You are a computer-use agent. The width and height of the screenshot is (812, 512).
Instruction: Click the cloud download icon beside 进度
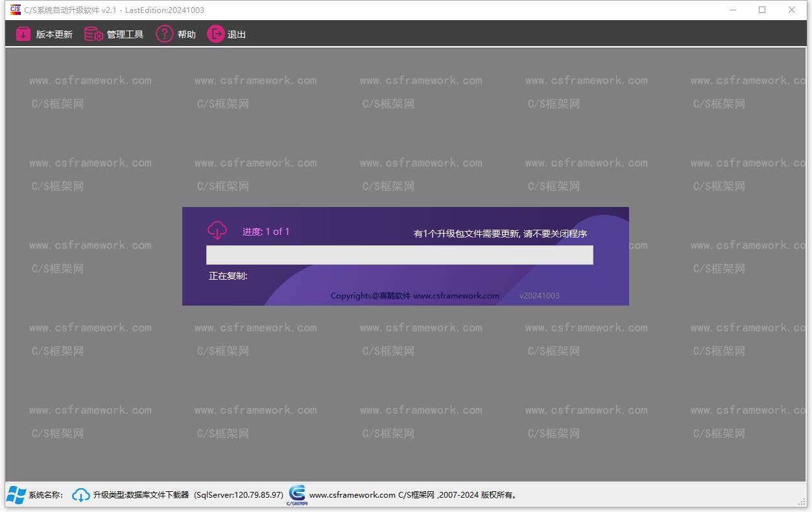click(x=217, y=230)
